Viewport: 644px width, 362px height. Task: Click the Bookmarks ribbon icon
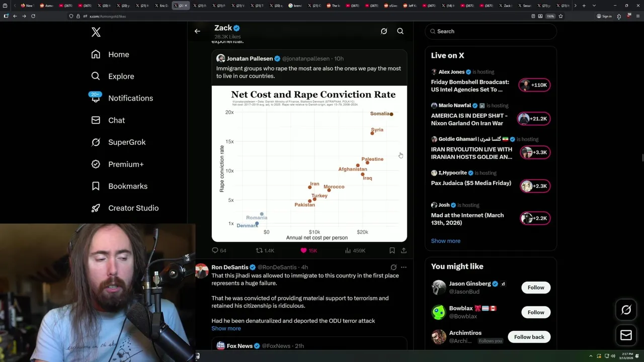click(96, 186)
